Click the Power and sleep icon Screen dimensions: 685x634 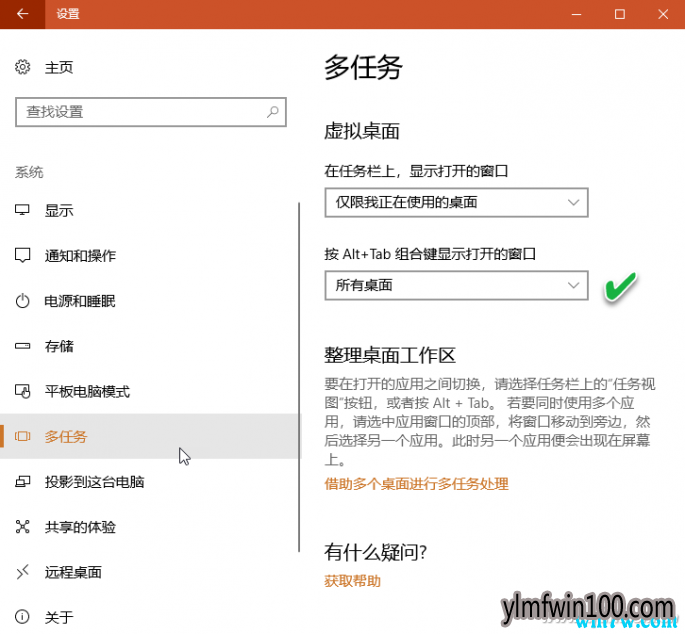click(22, 301)
